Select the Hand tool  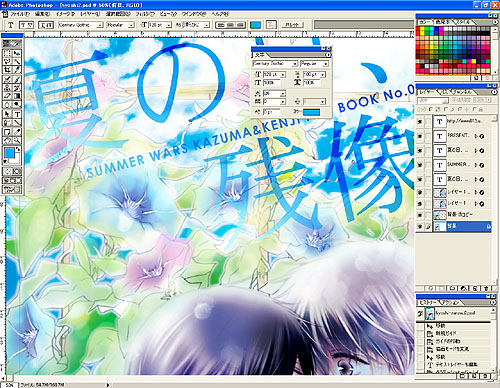pyautogui.click(x=7, y=140)
